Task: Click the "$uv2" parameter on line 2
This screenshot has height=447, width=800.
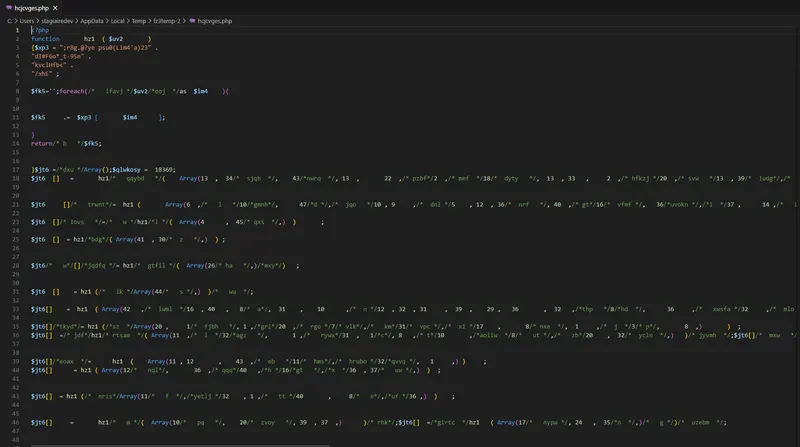Action: click(x=116, y=39)
